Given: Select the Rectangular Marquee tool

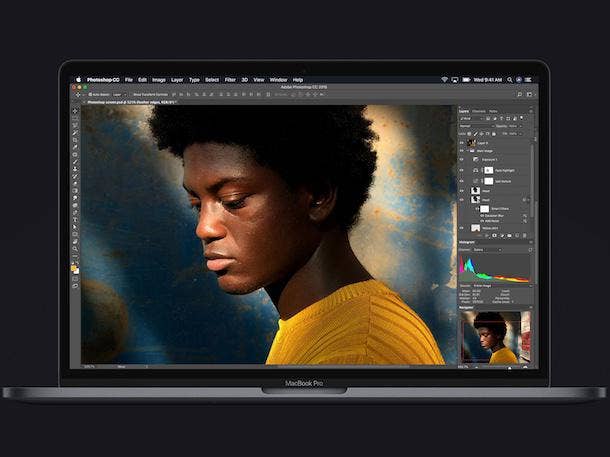Looking at the screenshot, I should tap(75, 118).
